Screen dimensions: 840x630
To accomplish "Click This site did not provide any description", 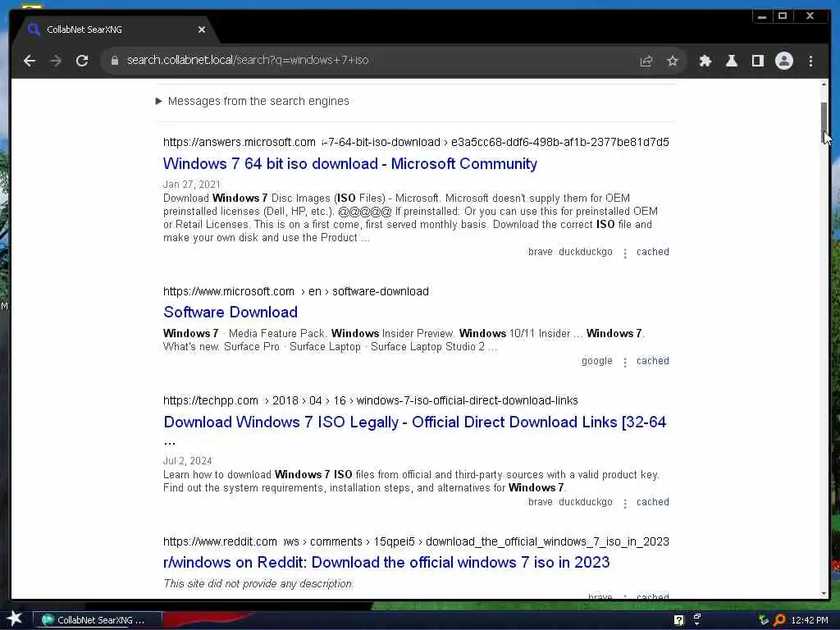I will (258, 583).
